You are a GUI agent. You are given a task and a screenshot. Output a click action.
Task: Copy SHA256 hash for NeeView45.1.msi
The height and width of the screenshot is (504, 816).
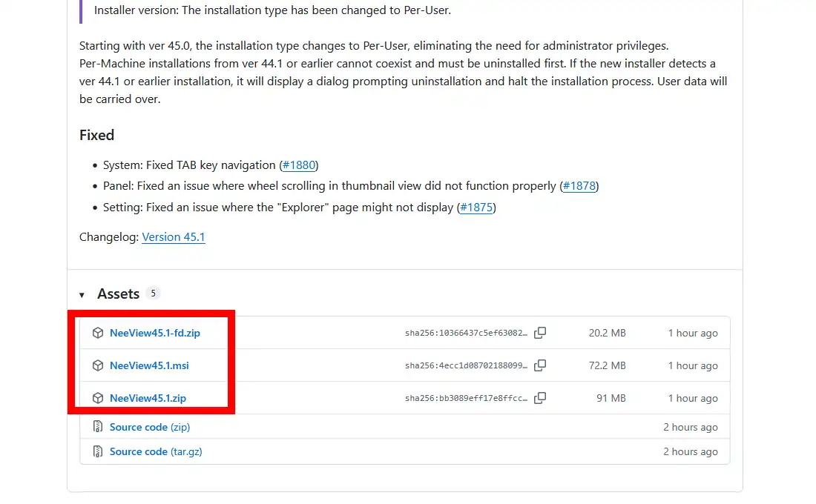(540, 365)
